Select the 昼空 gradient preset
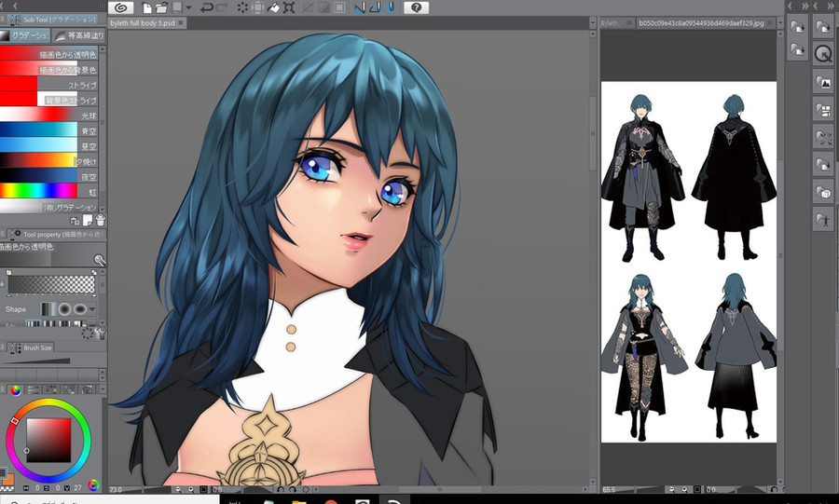The width and height of the screenshot is (839, 504). [x=48, y=146]
